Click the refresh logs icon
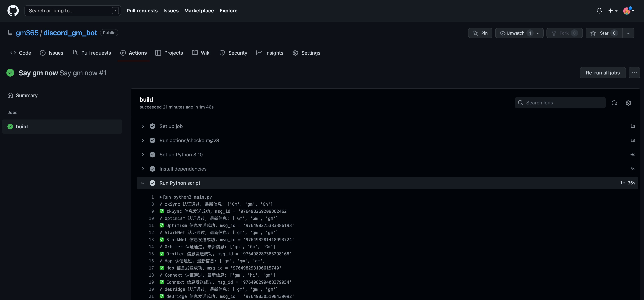This screenshot has height=300, width=644. coord(614,103)
